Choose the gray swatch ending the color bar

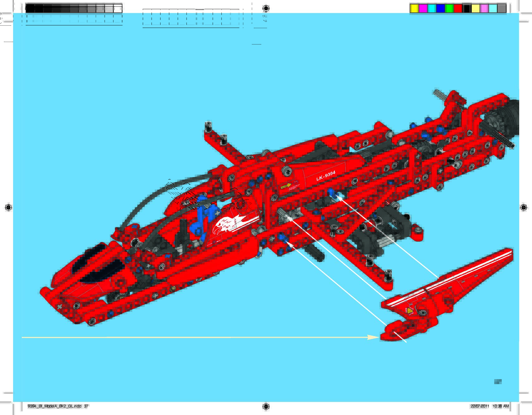tap(501, 8)
